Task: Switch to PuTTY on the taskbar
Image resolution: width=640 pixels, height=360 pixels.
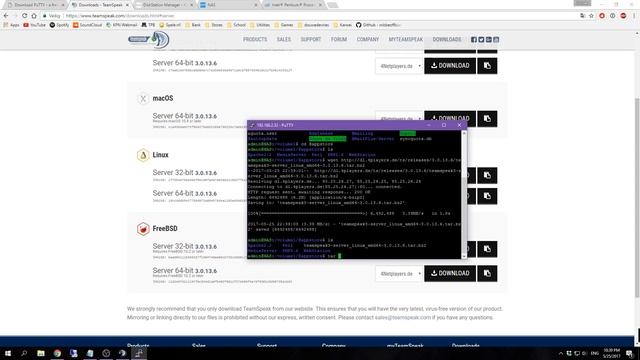Action: tap(139, 353)
